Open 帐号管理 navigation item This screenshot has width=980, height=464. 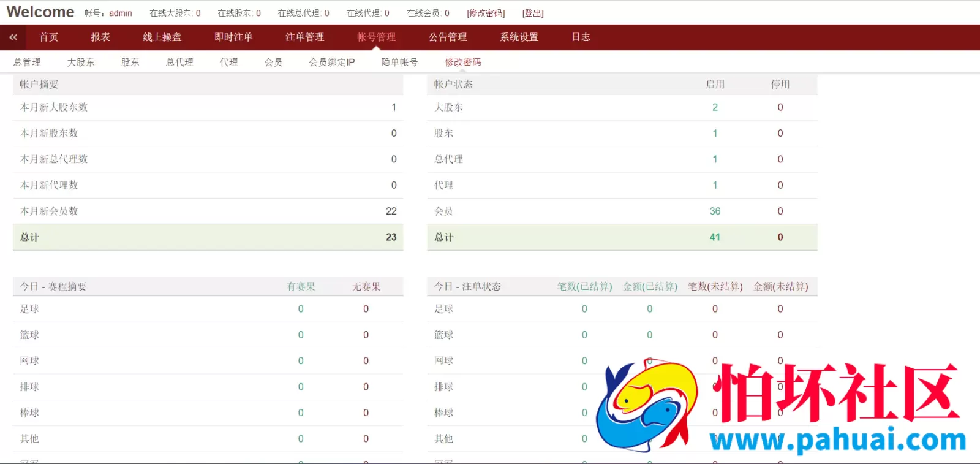pyautogui.click(x=377, y=37)
